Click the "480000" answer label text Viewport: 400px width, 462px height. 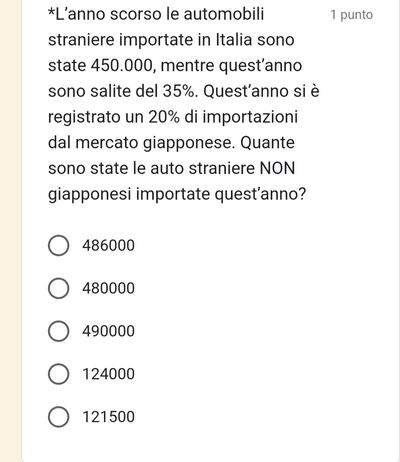108,288
